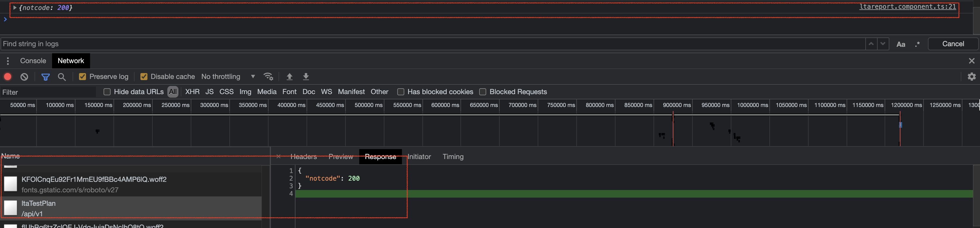Open the Initiator tab
Screen dimensions: 980x228
419,157
